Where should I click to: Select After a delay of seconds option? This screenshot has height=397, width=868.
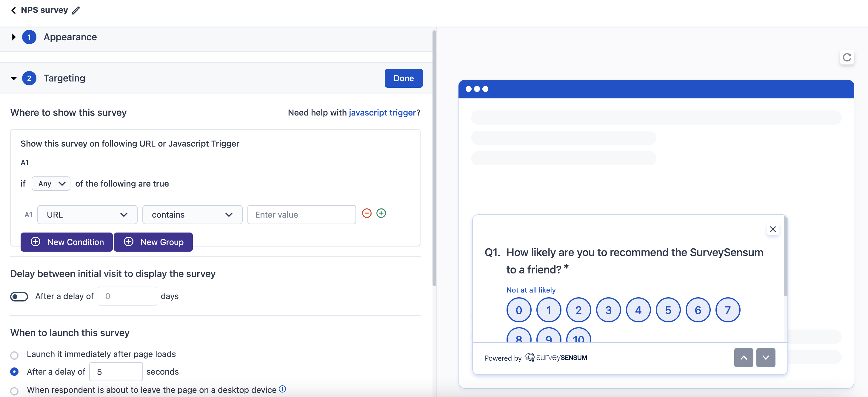pyautogui.click(x=14, y=371)
